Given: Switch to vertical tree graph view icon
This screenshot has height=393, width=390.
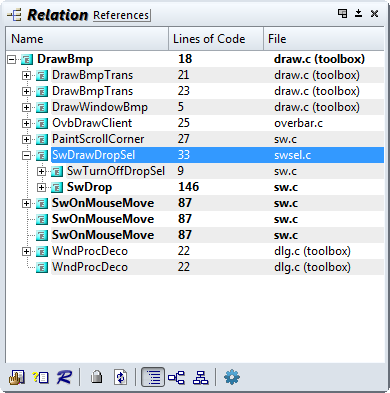Looking at the screenshot, I should 201,377.
